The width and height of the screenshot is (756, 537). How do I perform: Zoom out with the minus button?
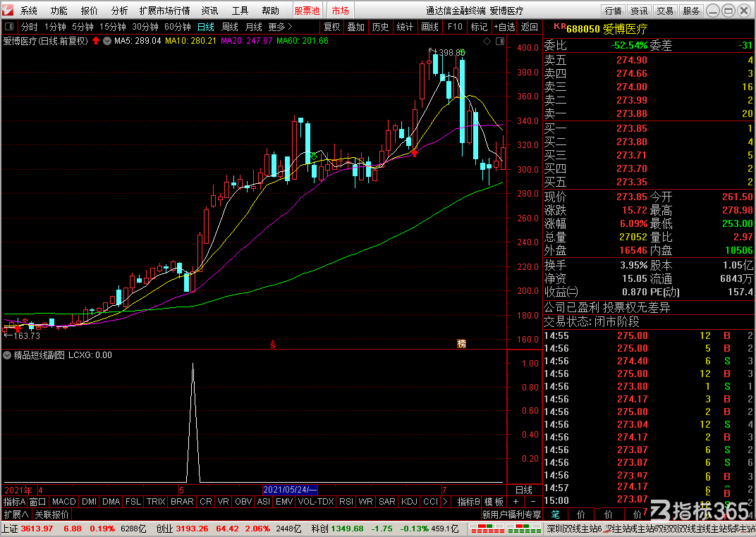click(532, 502)
